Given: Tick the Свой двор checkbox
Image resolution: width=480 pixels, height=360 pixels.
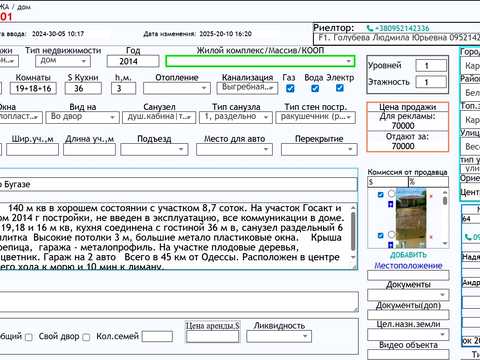Looking at the screenshot, I should coord(86,337).
